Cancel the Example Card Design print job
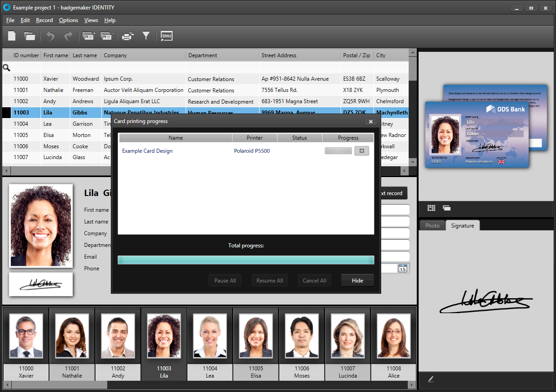The width and height of the screenshot is (556, 392). [361, 151]
